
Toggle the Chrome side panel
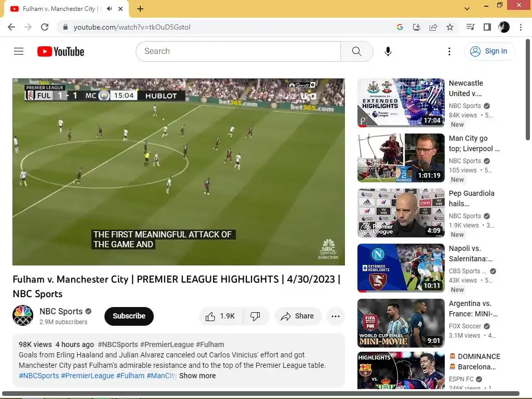[x=487, y=27]
